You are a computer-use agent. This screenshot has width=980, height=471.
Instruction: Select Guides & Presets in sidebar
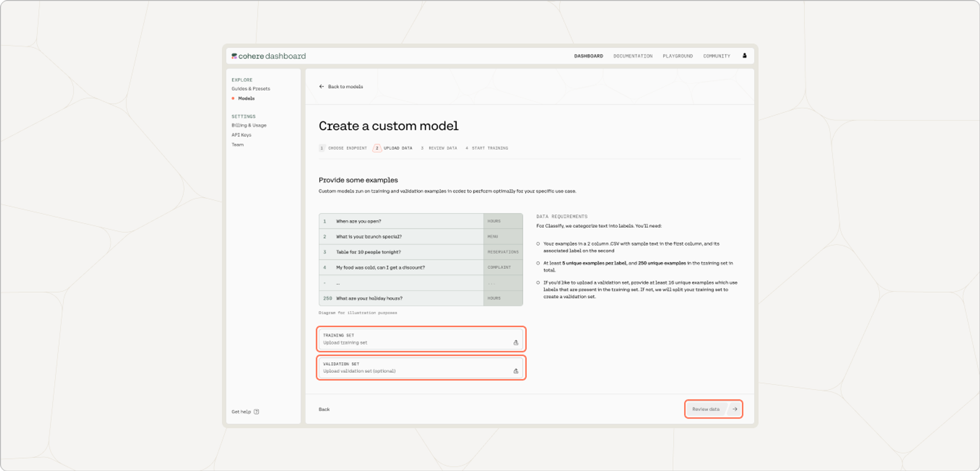click(x=251, y=89)
